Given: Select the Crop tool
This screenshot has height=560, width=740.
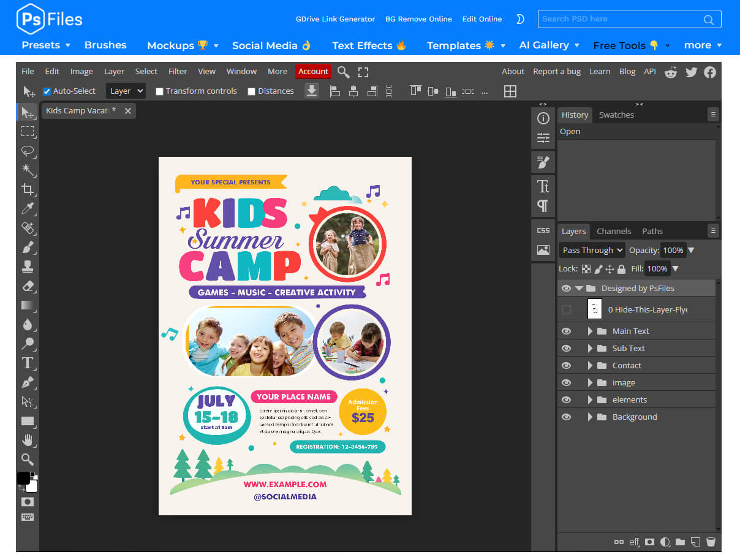Looking at the screenshot, I should pyautogui.click(x=28, y=190).
